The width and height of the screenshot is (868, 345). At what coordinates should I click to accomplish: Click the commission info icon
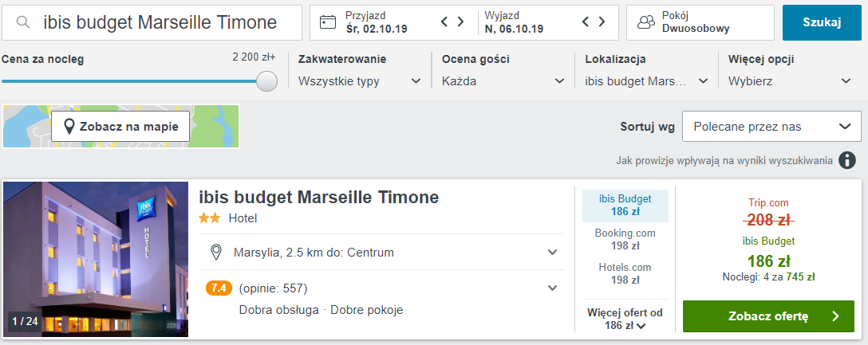(x=847, y=161)
